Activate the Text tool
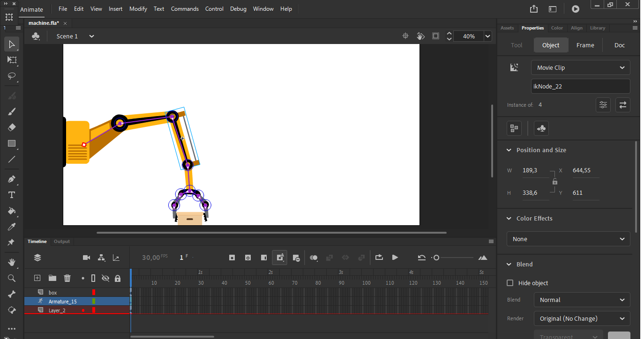 11,195
